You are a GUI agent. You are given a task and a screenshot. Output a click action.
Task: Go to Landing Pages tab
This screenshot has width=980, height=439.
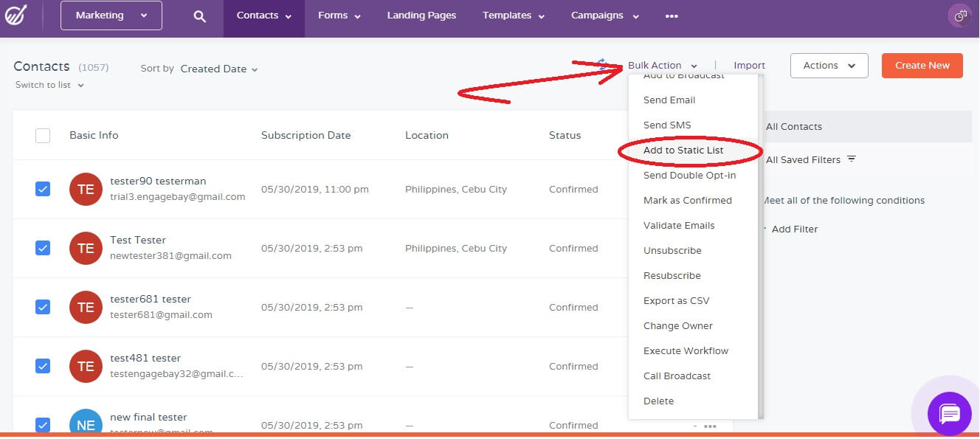421,15
